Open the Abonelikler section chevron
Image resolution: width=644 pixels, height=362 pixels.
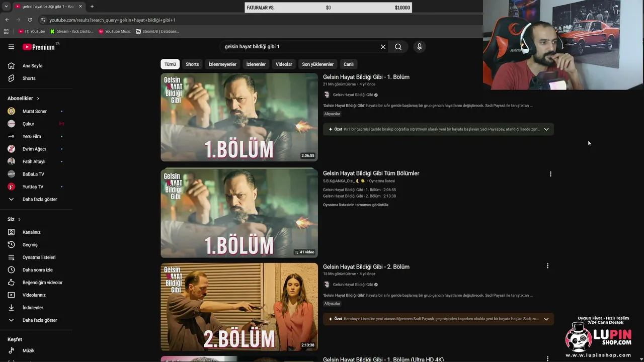[x=38, y=99]
